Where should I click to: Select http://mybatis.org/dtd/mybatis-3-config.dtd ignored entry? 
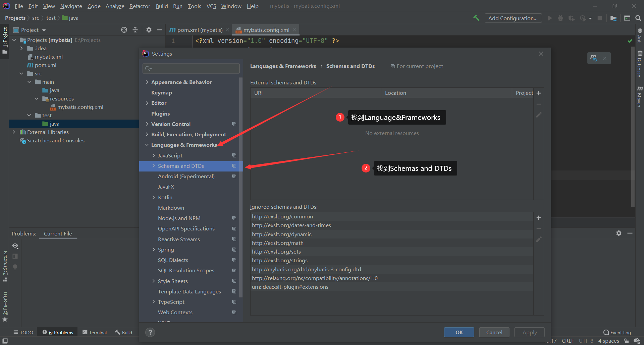coord(392,269)
